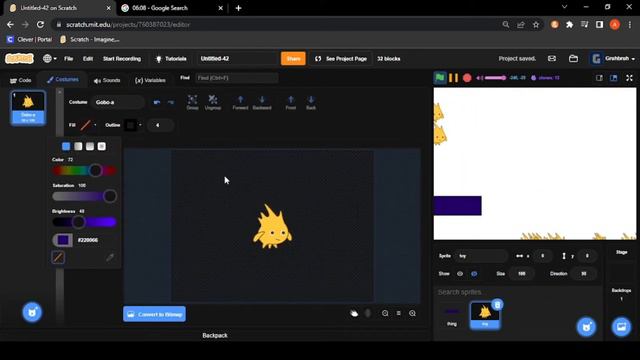The height and width of the screenshot is (360, 640).
Task: Select horizontal gradient fill style
Action: (78, 146)
